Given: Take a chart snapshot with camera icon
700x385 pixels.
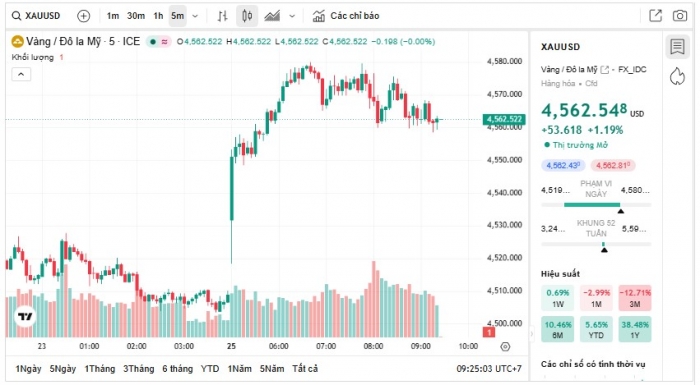Looking at the screenshot, I should [680, 16].
